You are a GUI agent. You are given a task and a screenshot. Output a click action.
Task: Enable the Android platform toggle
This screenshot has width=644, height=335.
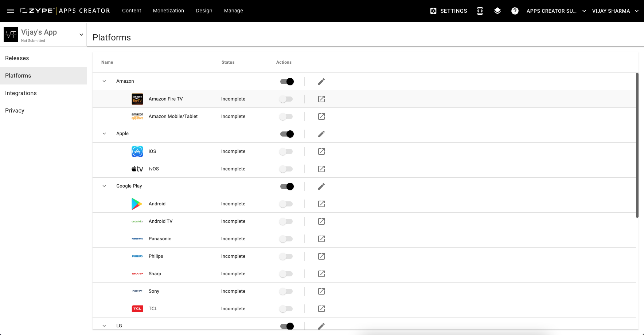286,204
